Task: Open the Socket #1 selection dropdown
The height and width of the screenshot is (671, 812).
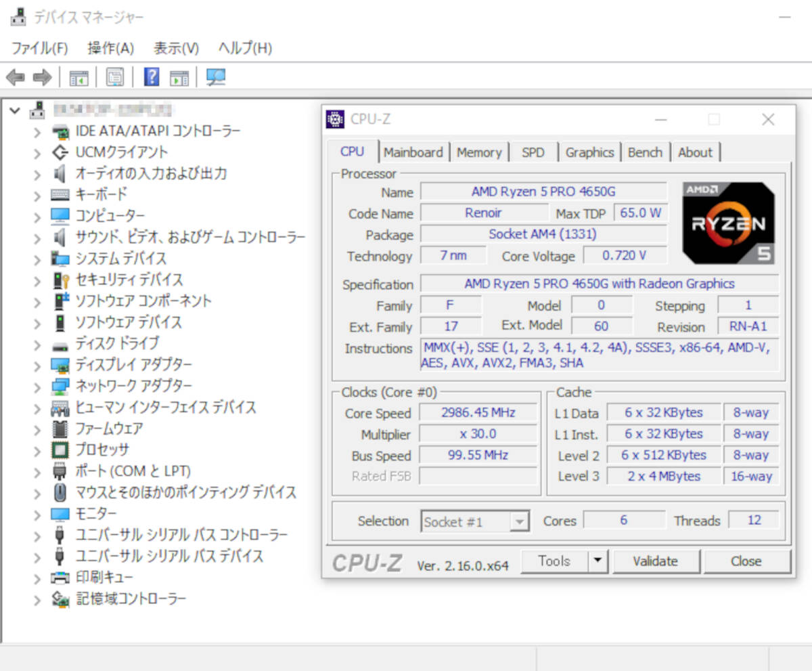Action: click(519, 521)
